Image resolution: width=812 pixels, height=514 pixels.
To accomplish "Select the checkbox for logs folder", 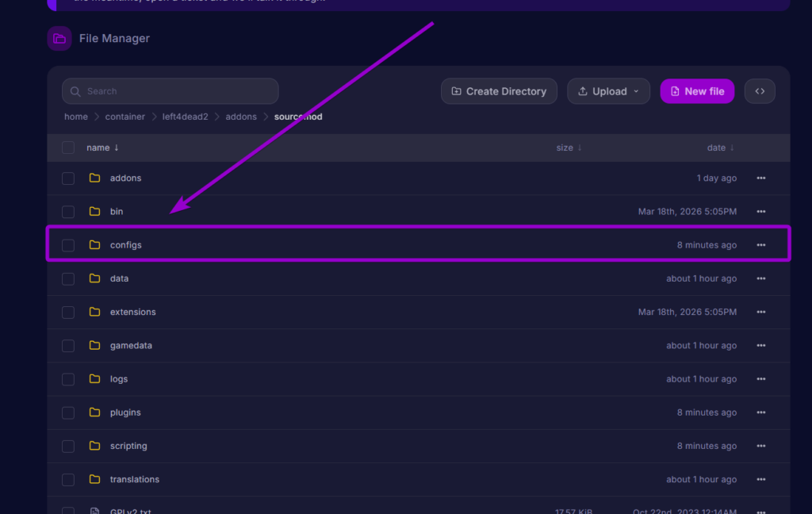I will point(68,379).
